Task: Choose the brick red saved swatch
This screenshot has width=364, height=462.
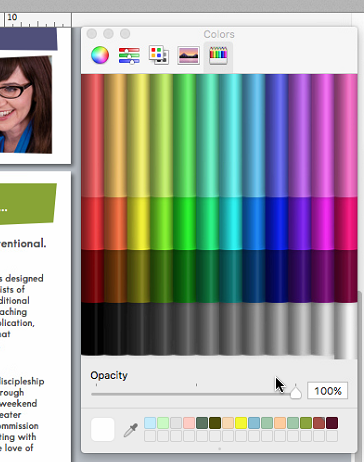Action: (x=319, y=423)
